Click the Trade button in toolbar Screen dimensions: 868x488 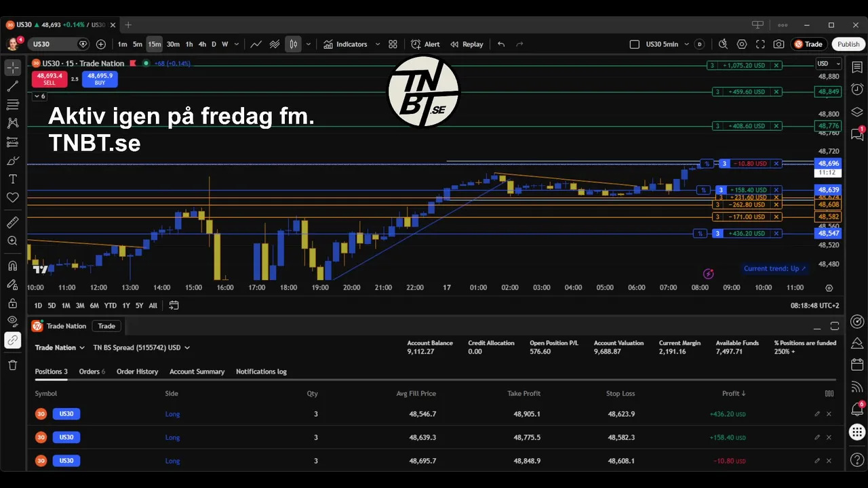808,44
